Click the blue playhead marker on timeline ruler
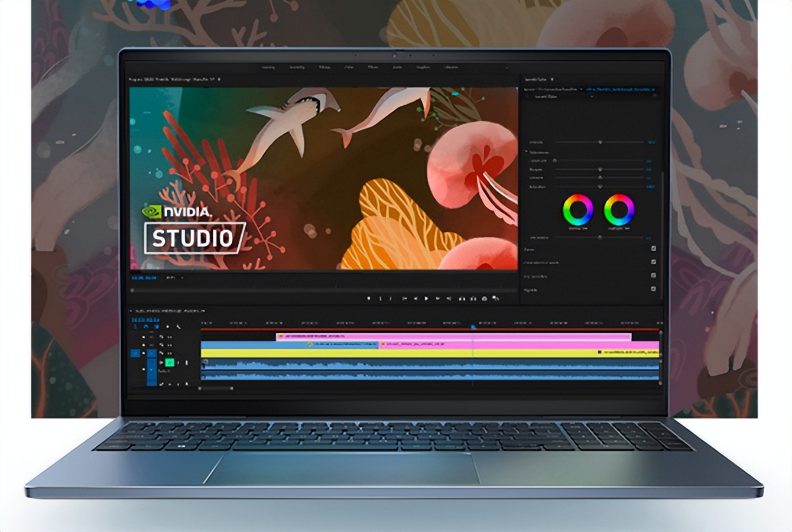 point(473,326)
